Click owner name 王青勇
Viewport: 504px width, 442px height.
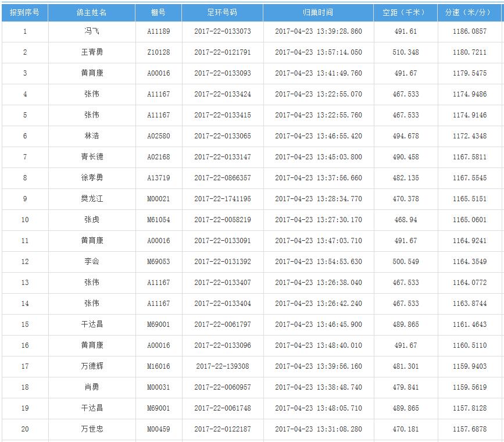point(91,52)
